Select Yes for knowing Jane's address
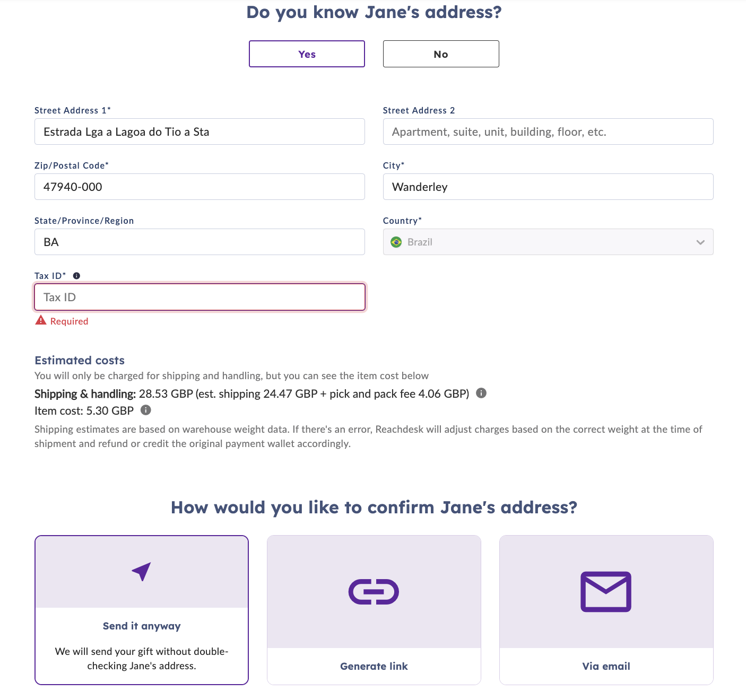This screenshot has width=746, height=700. pyautogui.click(x=307, y=54)
